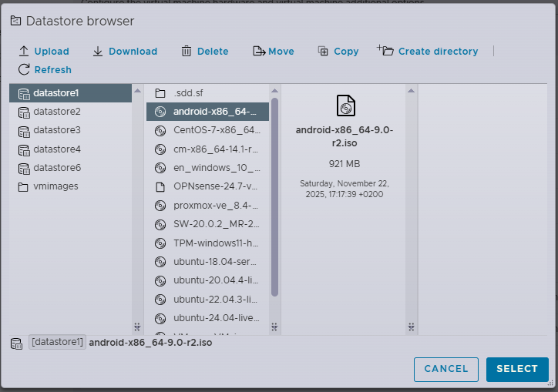558x392 pixels.
Task: Click the file list vertical scrollbar thumb
Action: click(x=274, y=197)
